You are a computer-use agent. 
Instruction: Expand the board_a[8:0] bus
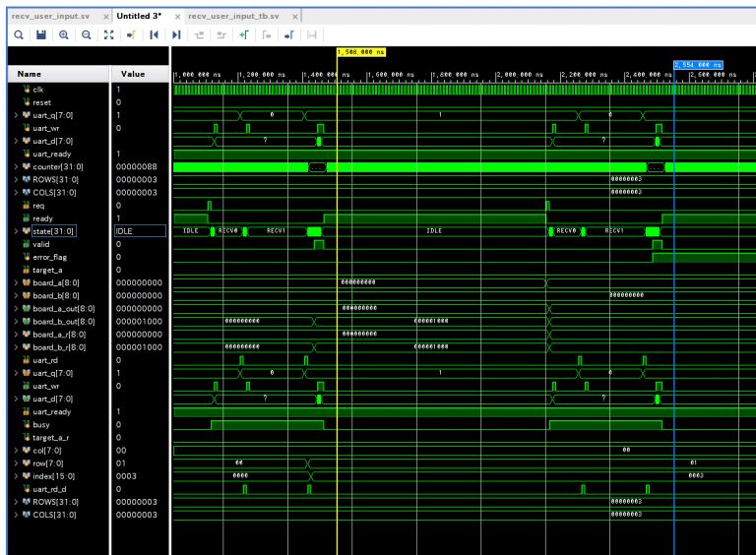pyautogui.click(x=15, y=282)
